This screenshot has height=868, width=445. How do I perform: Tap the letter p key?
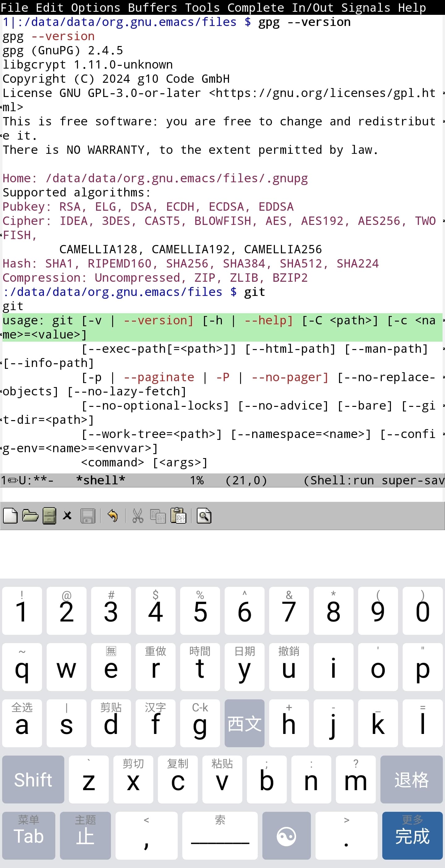422,667
